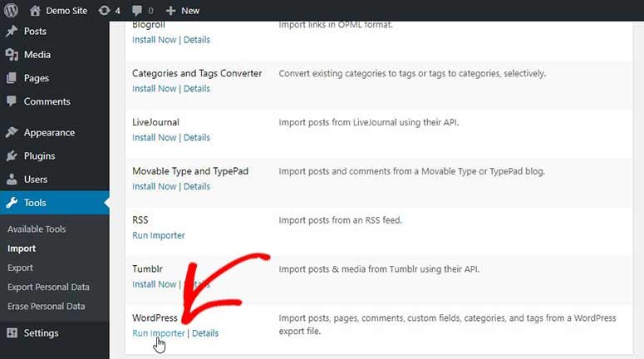644x359 pixels.
Task: Click the WordPress logo icon
Action: [11, 10]
